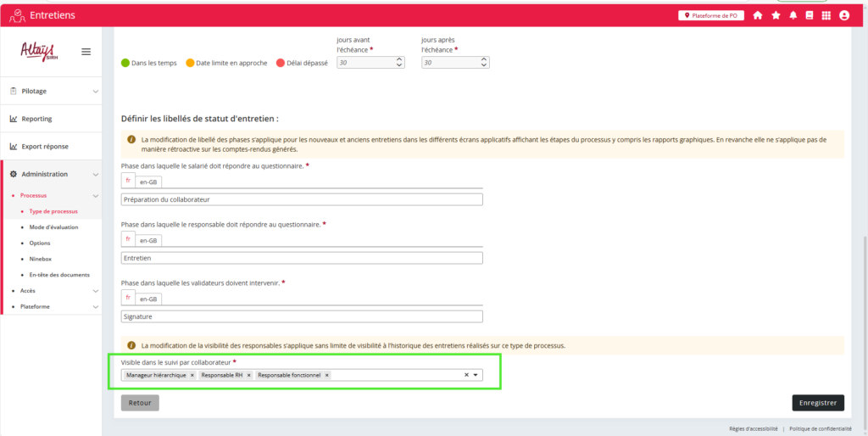Screen dimensions: 868x436
Task: Open notifications bell
Action: point(793,15)
